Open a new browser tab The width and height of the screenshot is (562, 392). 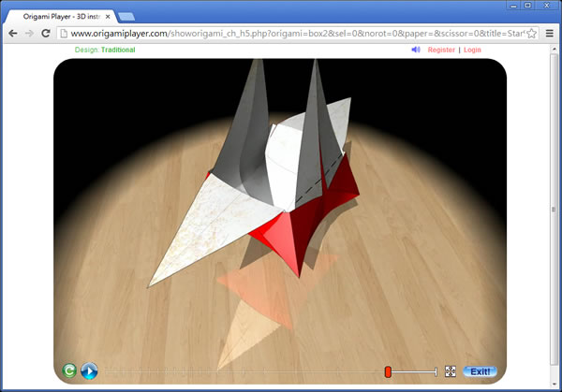(126, 17)
